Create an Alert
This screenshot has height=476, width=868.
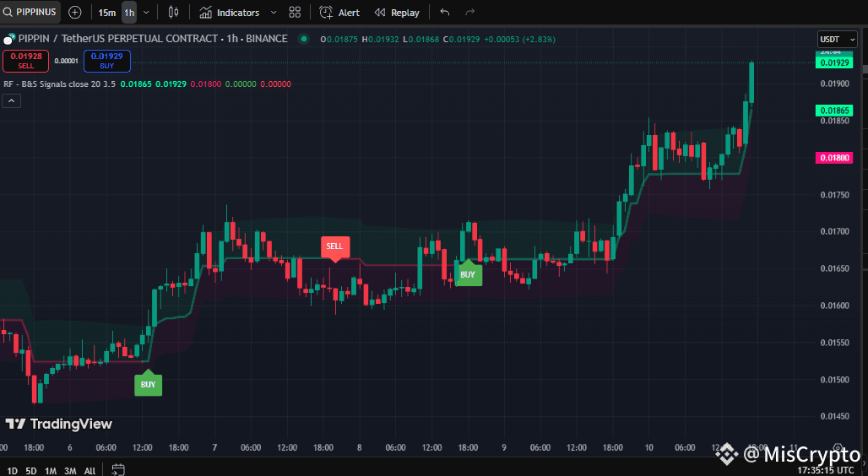[339, 12]
